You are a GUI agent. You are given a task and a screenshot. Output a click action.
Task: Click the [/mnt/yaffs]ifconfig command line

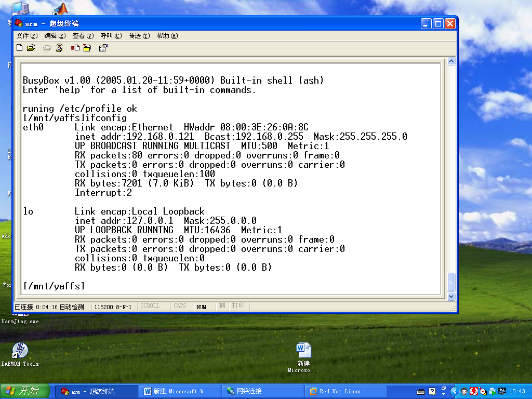pyautogui.click(x=75, y=118)
